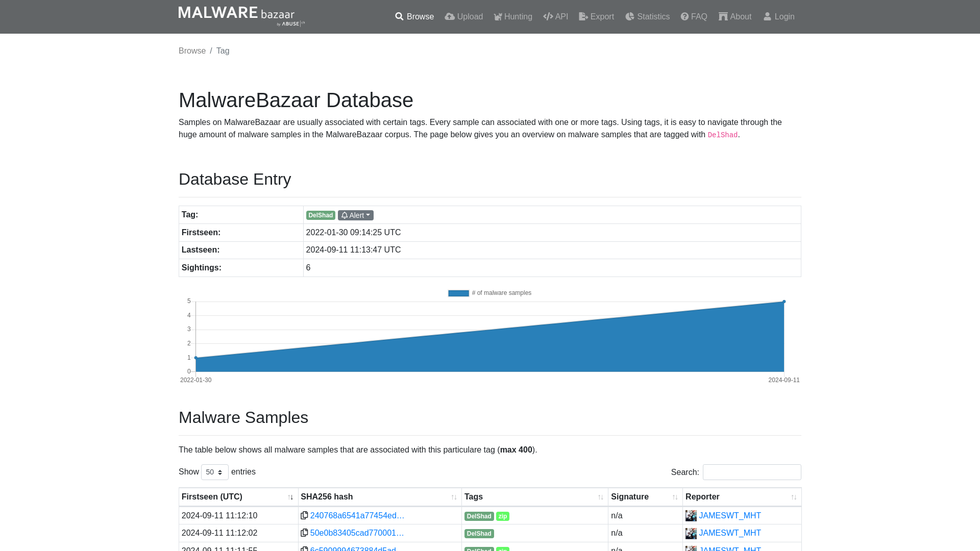Click the Export navigation icon
This screenshot has height=551, width=980.
[583, 16]
